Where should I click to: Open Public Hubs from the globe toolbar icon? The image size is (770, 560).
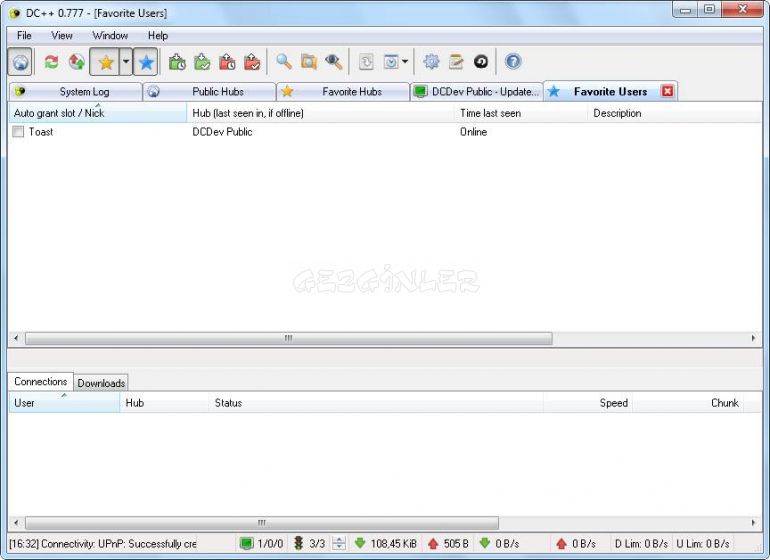click(20, 62)
